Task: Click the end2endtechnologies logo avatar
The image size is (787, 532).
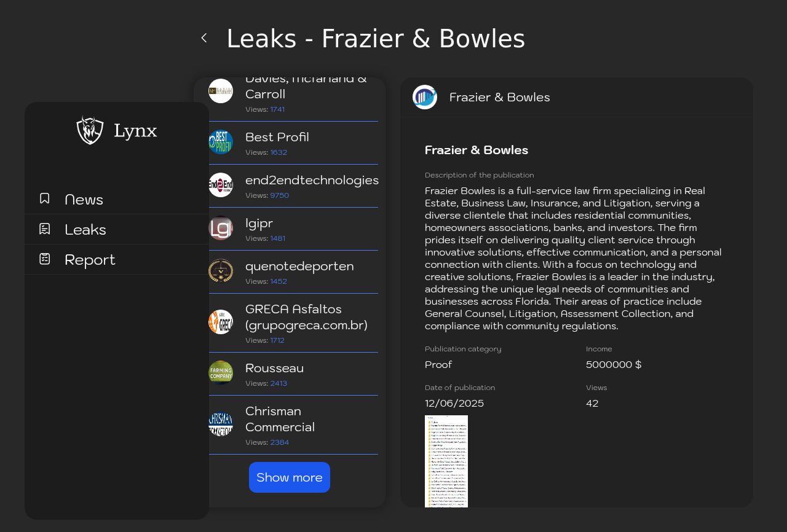Action: point(221,185)
